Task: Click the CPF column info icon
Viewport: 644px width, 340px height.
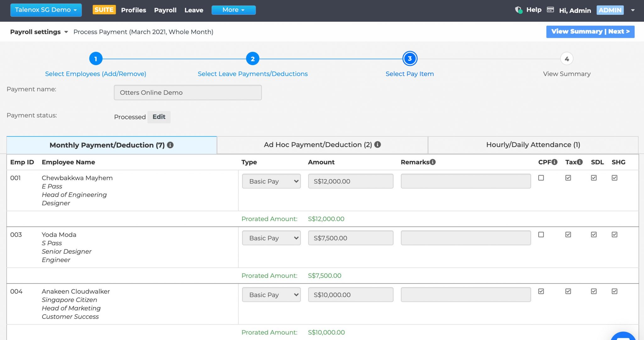Action: (554, 161)
